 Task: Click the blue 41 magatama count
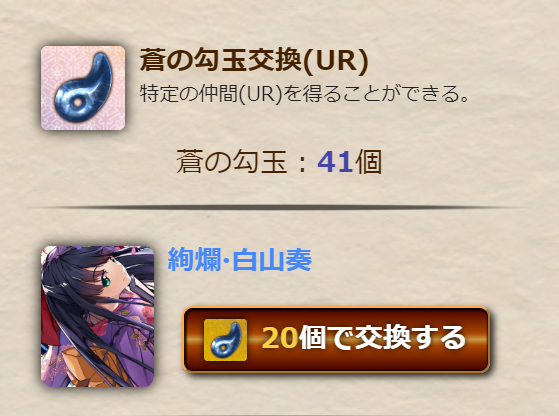pyautogui.click(x=335, y=162)
